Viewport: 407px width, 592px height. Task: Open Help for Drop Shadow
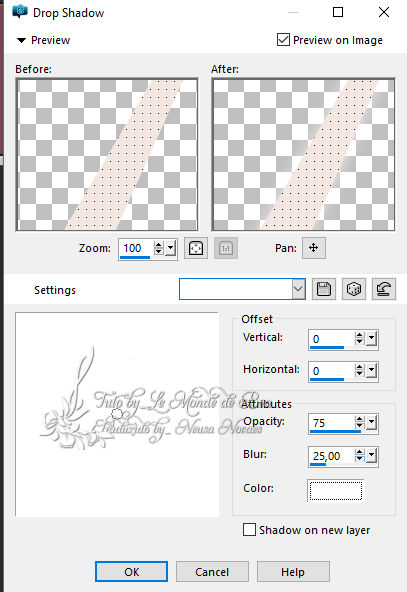point(293,572)
